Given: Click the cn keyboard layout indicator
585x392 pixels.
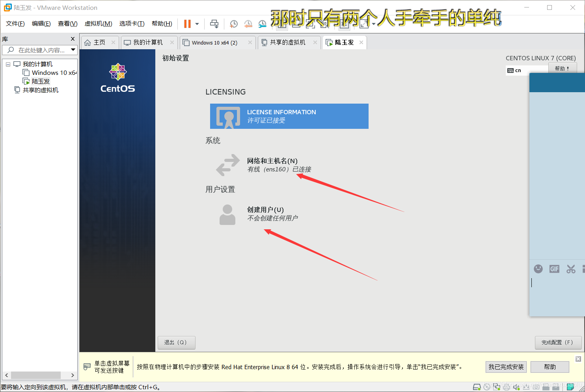Looking at the screenshot, I should 514,71.
